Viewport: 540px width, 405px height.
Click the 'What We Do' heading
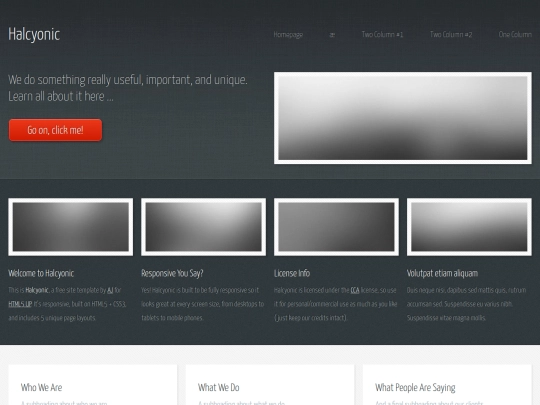pyautogui.click(x=218, y=387)
